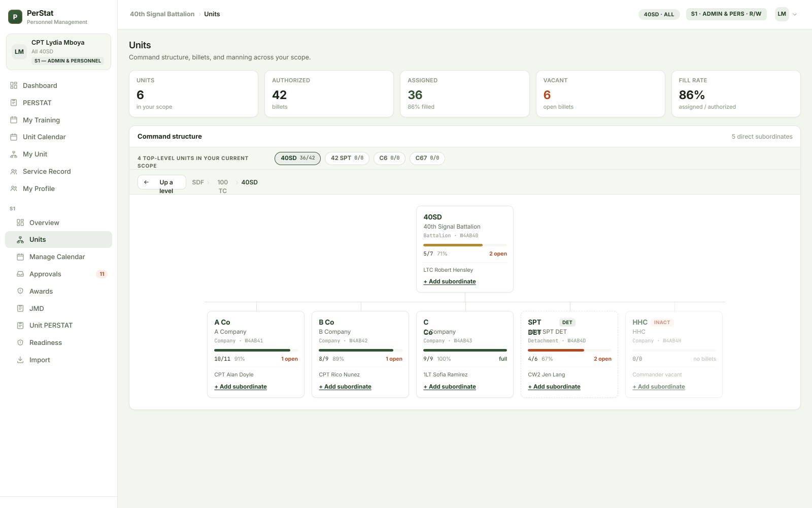Open CPT Lydia Mboya profile card
812x508 pixels.
pos(58,52)
